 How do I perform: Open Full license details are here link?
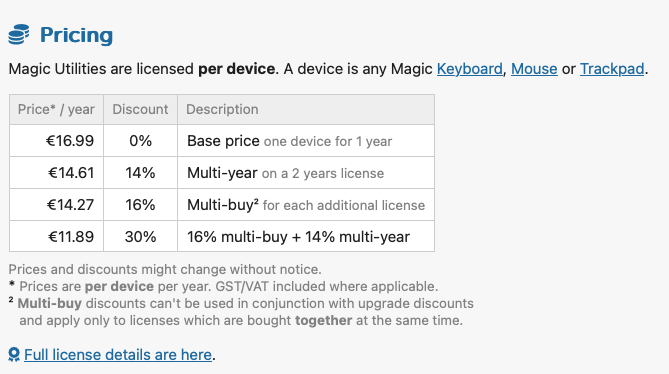[x=118, y=354]
